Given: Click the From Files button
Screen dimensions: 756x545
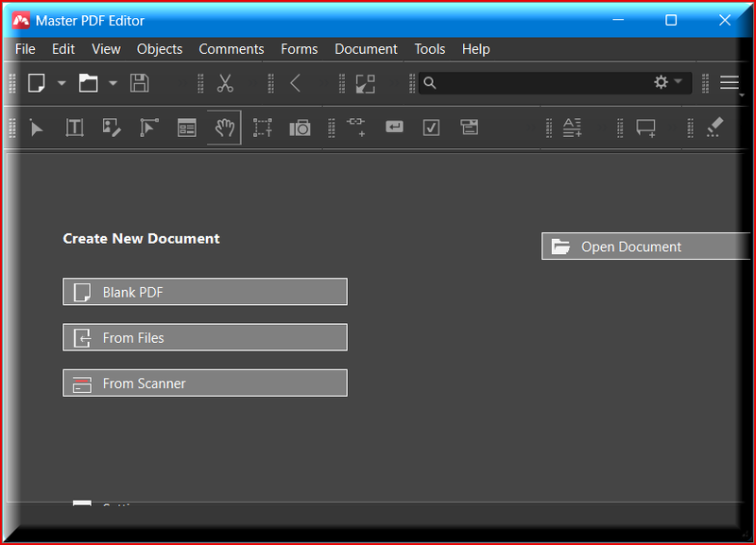Looking at the screenshot, I should click(x=205, y=338).
